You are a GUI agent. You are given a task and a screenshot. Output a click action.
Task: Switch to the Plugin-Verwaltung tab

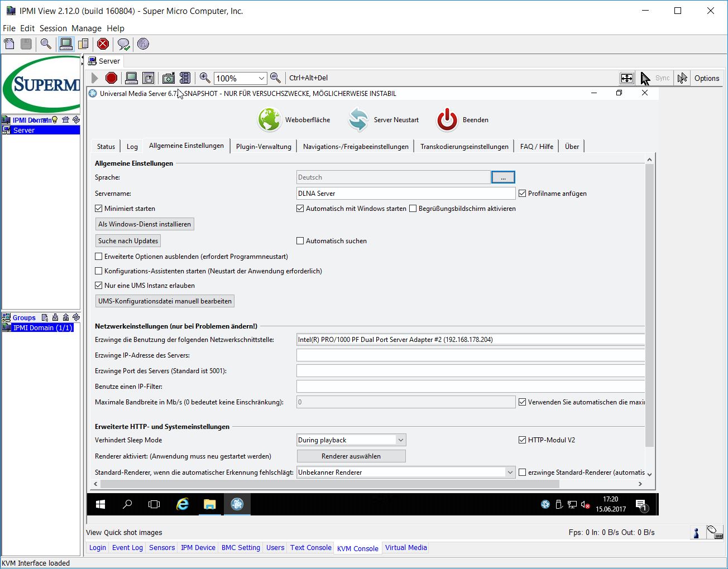coord(264,147)
